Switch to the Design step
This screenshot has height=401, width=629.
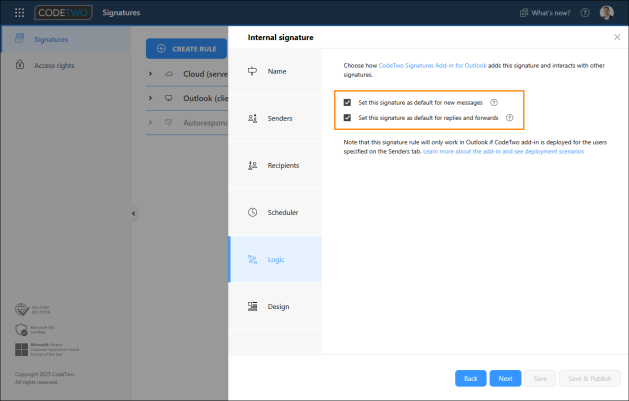pyautogui.click(x=275, y=306)
